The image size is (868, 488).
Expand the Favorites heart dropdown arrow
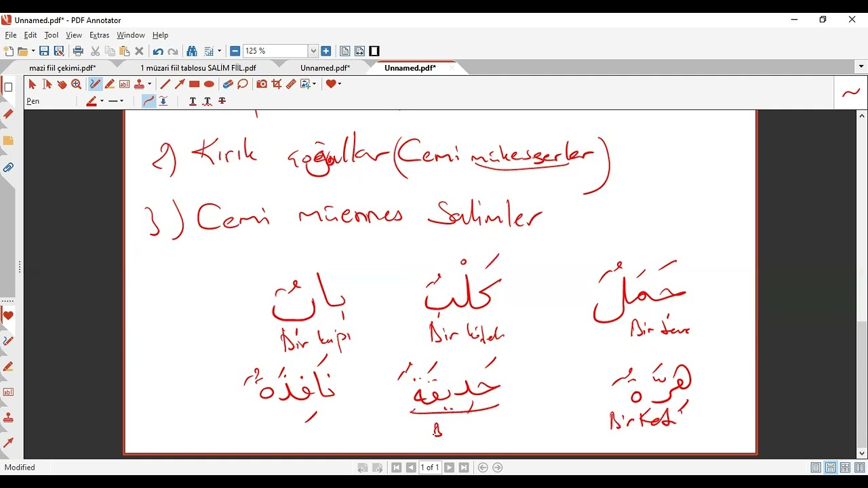pyautogui.click(x=339, y=84)
